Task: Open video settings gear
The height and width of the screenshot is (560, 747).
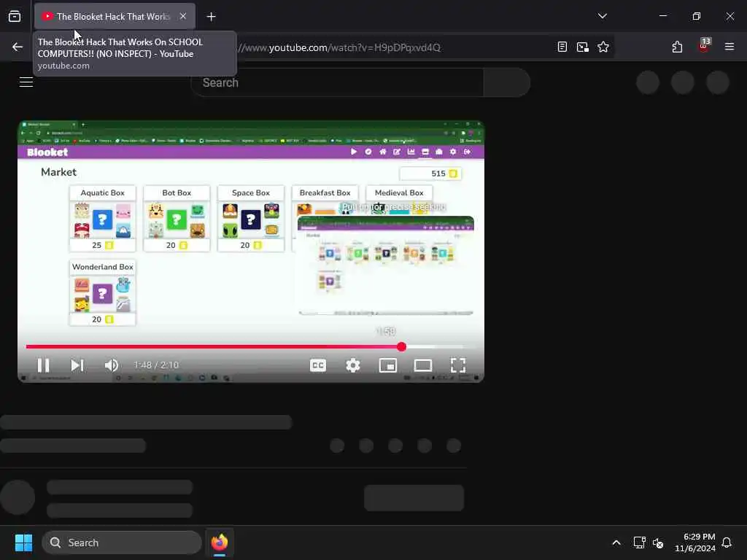Action: 353,365
